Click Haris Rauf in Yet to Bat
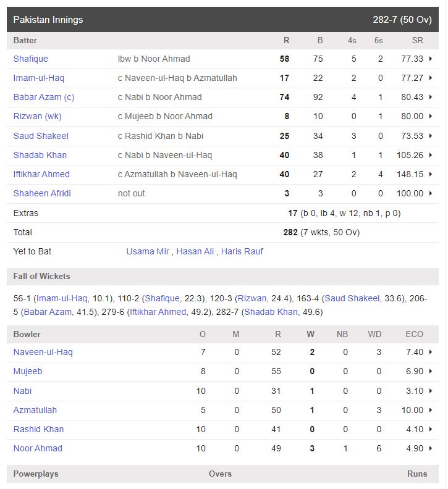Image resolution: width=448 pixels, height=489 pixels. pyautogui.click(x=242, y=252)
